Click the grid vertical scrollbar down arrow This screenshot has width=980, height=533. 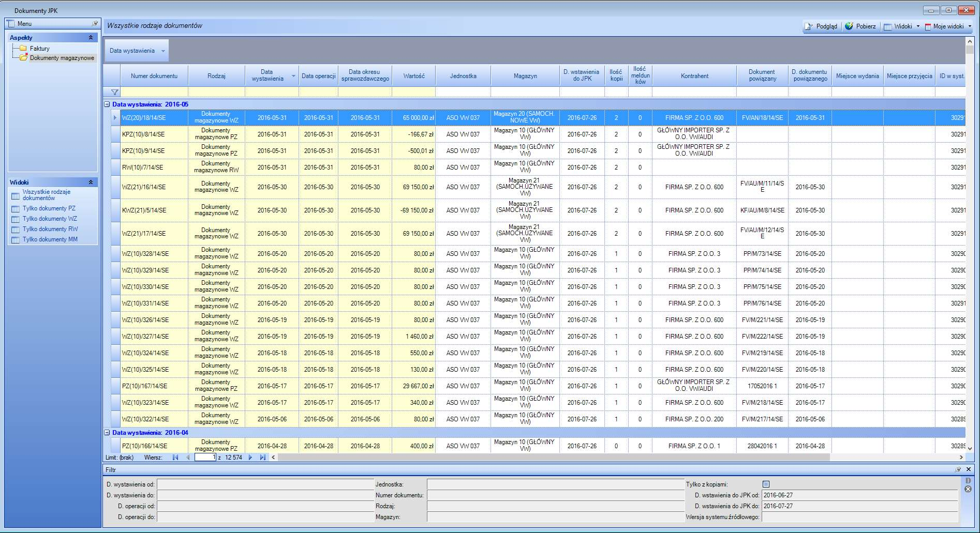[970, 449]
